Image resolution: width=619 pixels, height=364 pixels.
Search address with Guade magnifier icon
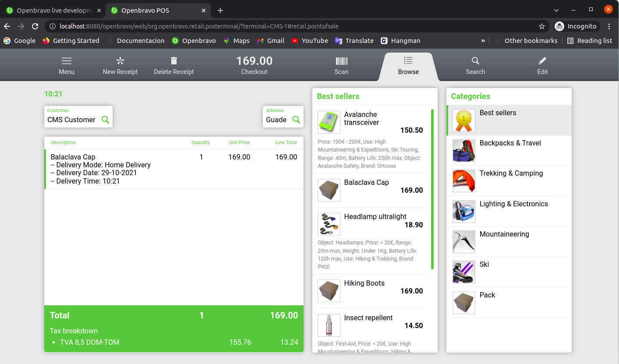(296, 119)
